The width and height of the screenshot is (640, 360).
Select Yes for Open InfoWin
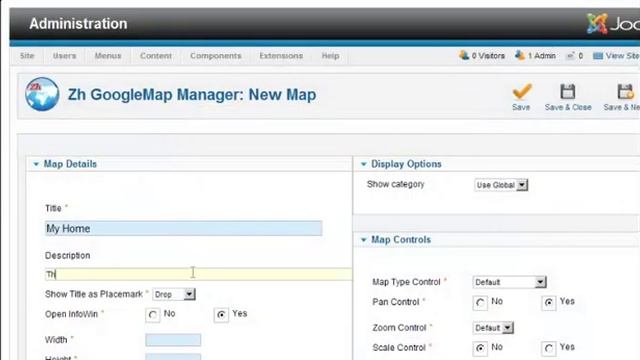pos(221,315)
